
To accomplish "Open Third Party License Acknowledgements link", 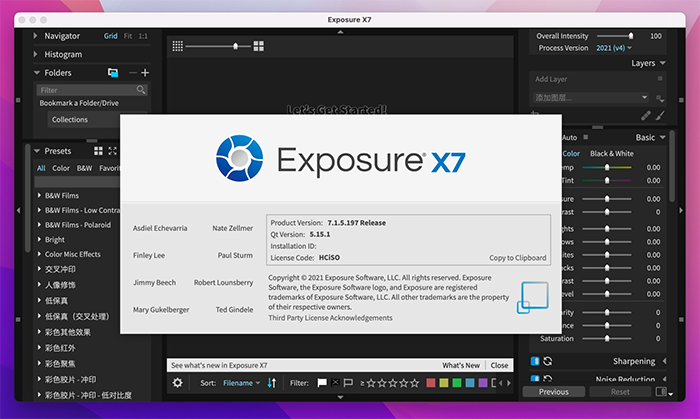I will click(x=330, y=318).
